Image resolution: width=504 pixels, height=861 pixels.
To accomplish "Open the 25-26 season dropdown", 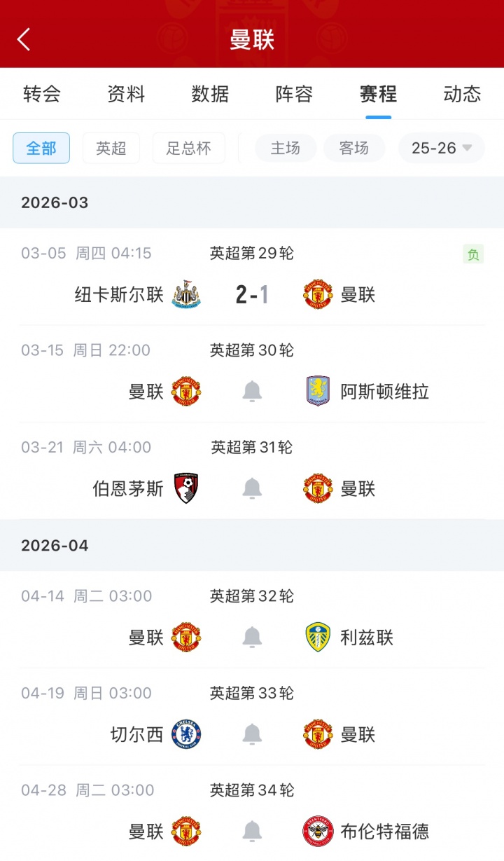I will click(x=442, y=148).
